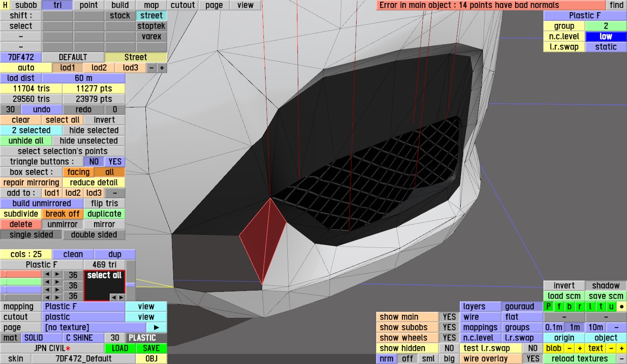This screenshot has height=364, width=627.
Task: Click the subdivide button
Action: click(21, 214)
